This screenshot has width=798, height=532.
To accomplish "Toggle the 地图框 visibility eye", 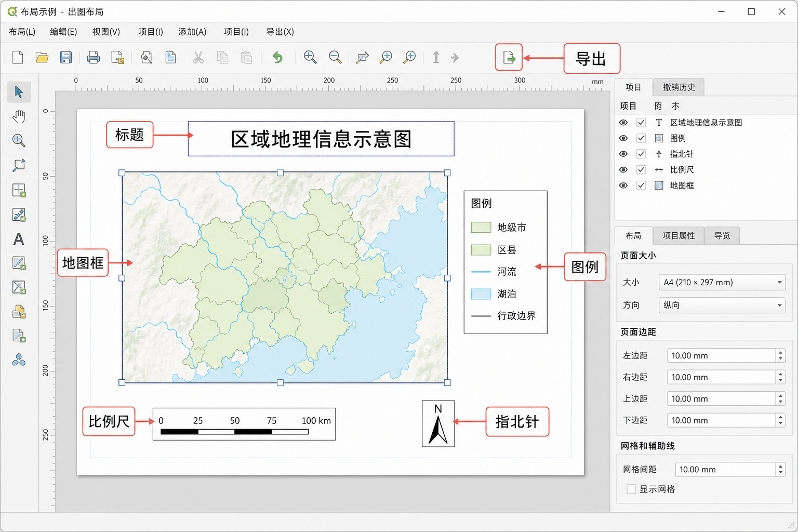I will (623, 185).
